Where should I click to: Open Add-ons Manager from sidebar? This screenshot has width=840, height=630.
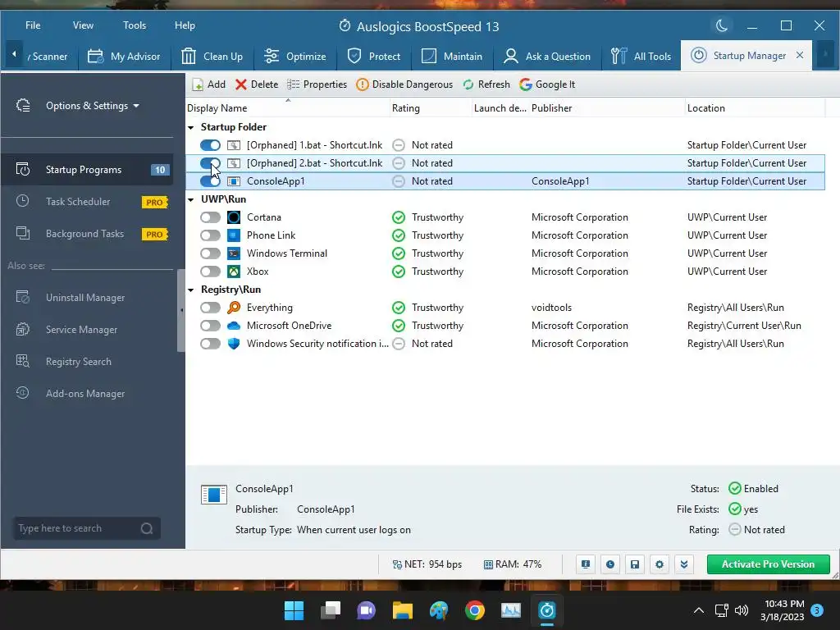87,394
